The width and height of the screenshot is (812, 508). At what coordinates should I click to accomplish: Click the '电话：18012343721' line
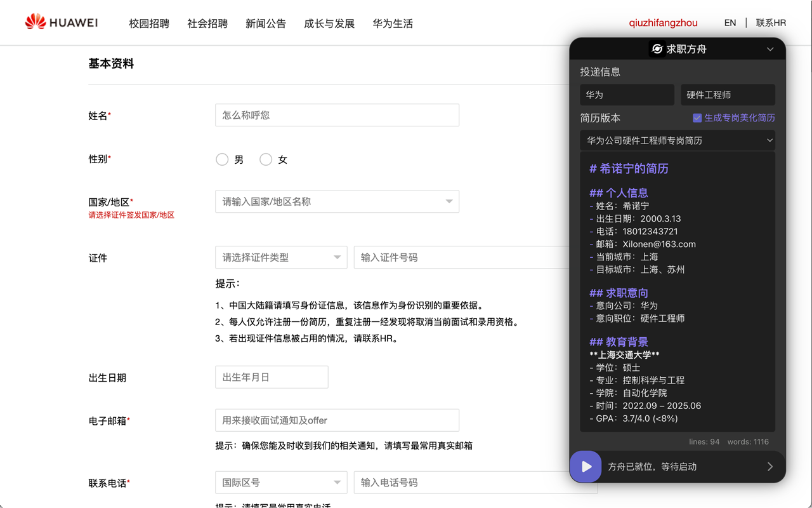point(634,231)
